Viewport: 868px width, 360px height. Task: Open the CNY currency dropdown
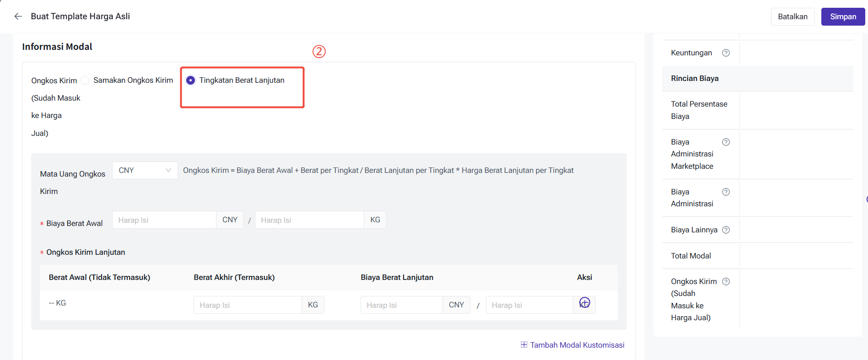pyautogui.click(x=145, y=170)
